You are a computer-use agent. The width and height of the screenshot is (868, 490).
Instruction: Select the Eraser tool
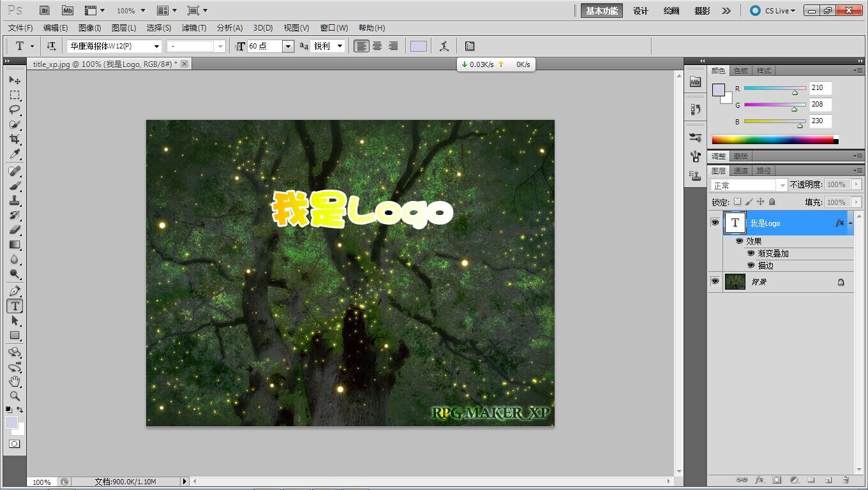point(15,230)
